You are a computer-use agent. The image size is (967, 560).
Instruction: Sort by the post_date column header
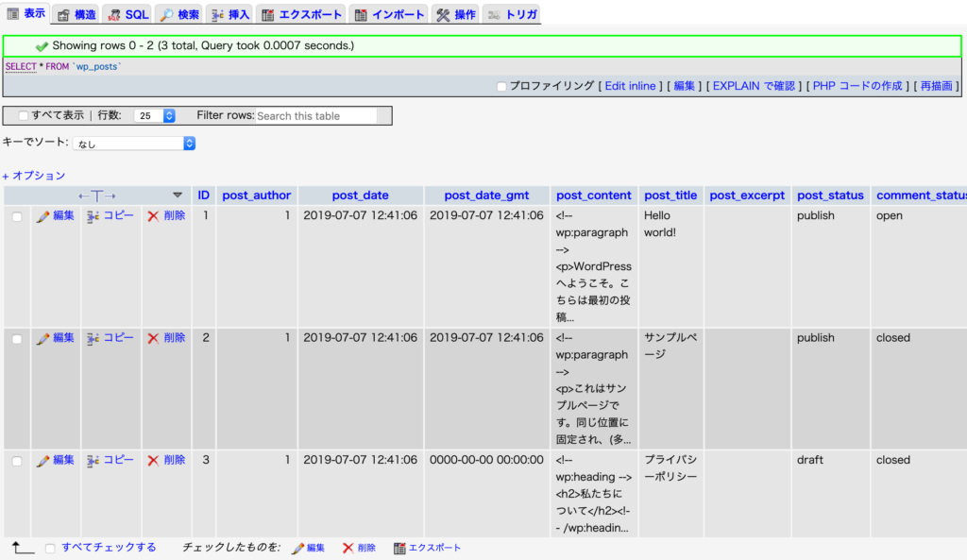click(x=360, y=195)
